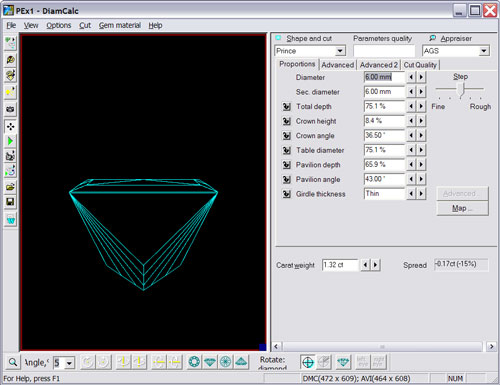The width and height of the screenshot is (500, 385).
Task: Toggle the fix icon beside Total depth
Action: [286, 107]
